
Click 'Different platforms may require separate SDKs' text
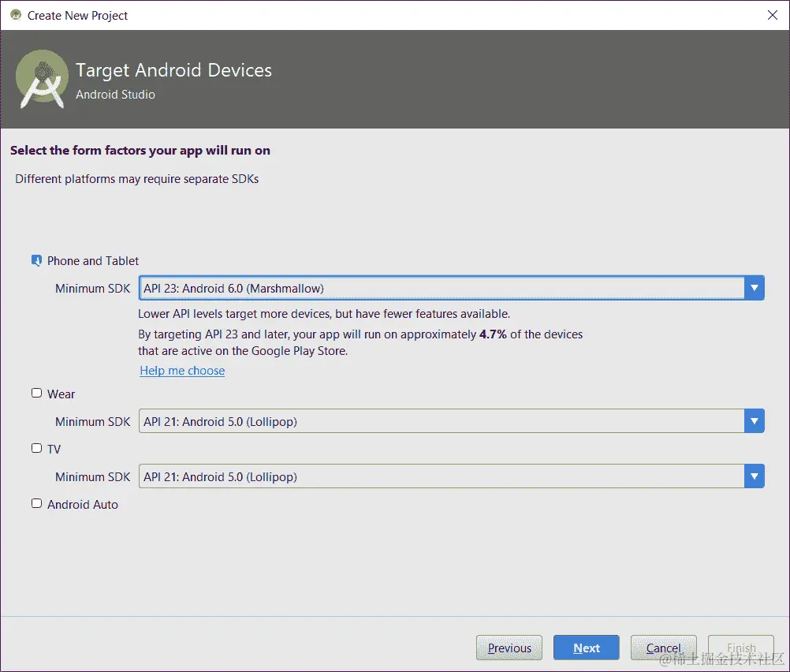point(136,179)
